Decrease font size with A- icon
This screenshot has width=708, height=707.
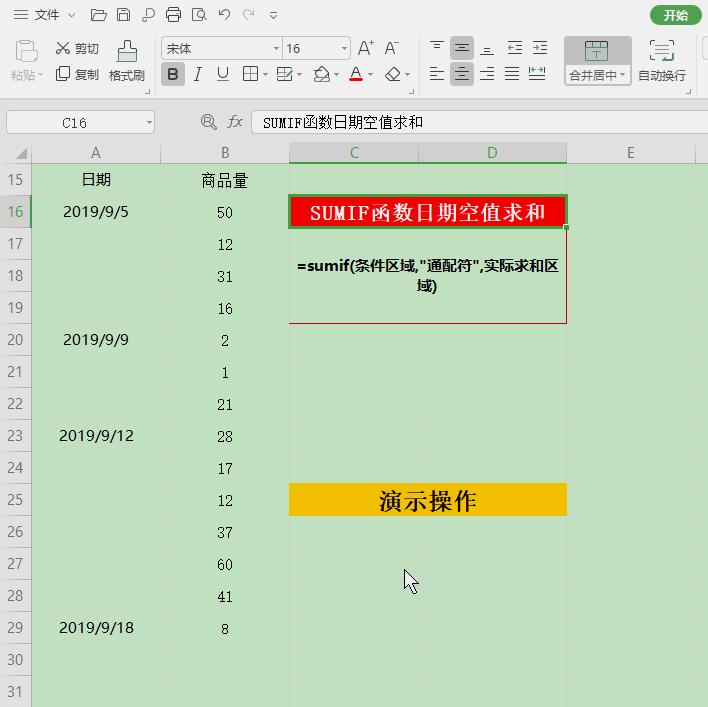[391, 48]
